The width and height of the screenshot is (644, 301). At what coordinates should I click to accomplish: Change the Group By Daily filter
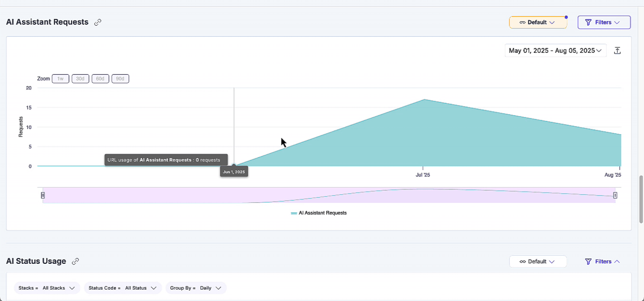point(196,288)
